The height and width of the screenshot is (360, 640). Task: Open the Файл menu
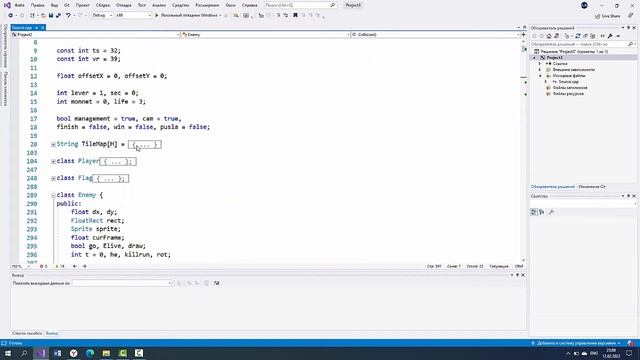(x=20, y=5)
